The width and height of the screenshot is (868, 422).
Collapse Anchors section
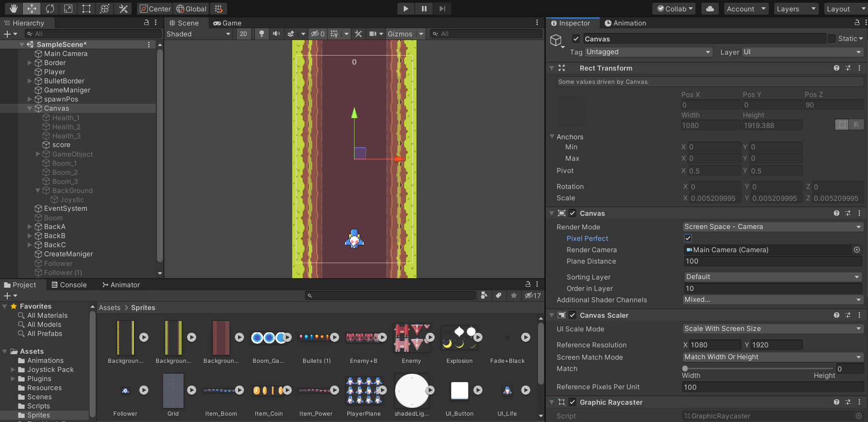(552, 137)
